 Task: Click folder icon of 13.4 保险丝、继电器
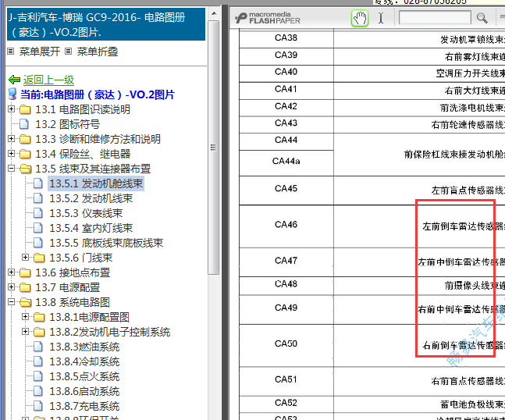click(x=25, y=154)
